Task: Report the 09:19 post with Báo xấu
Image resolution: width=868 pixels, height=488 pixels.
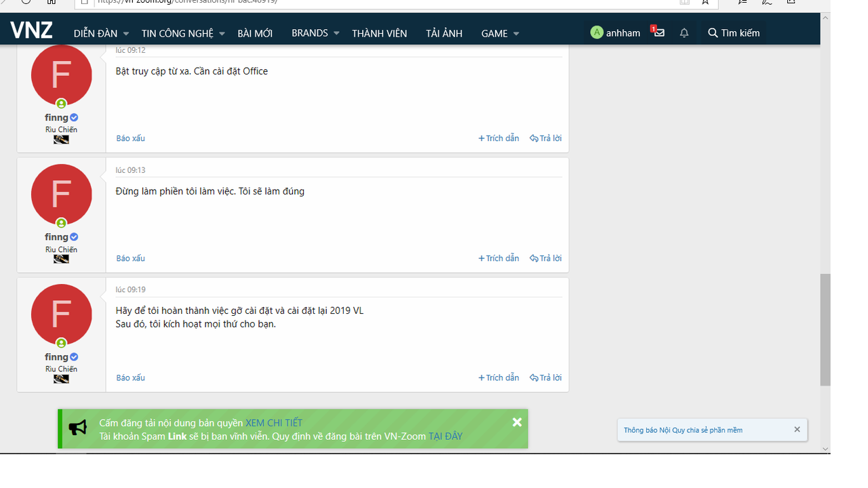Action: (x=130, y=378)
